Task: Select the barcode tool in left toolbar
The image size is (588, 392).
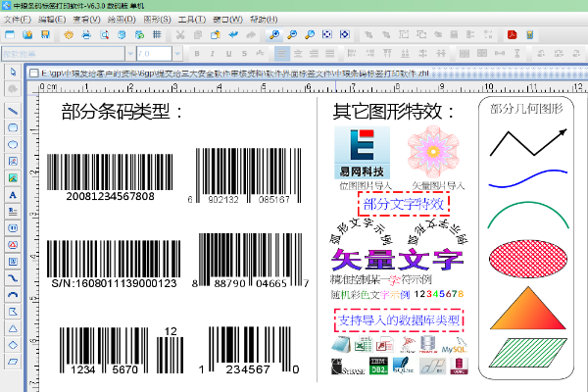Action: [13, 212]
